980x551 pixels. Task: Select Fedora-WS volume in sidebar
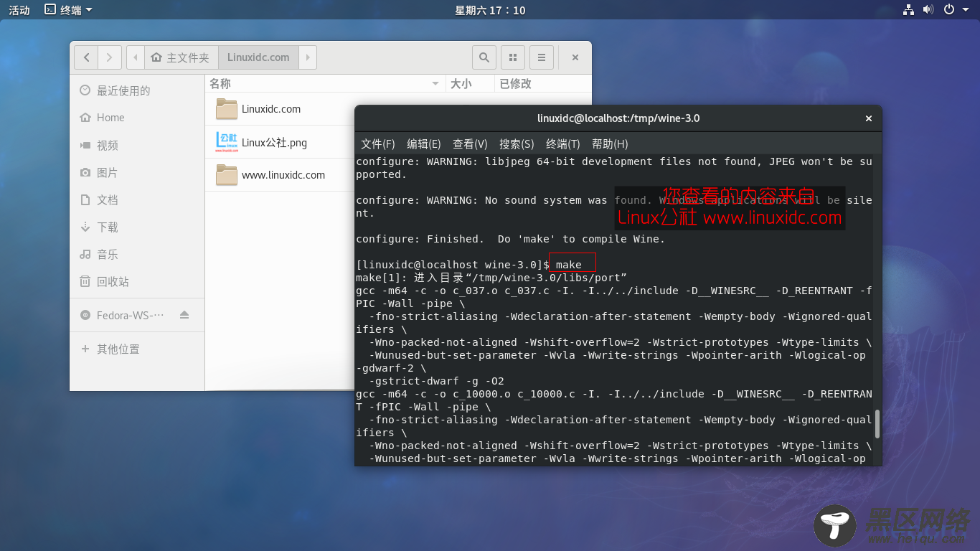pyautogui.click(x=130, y=315)
